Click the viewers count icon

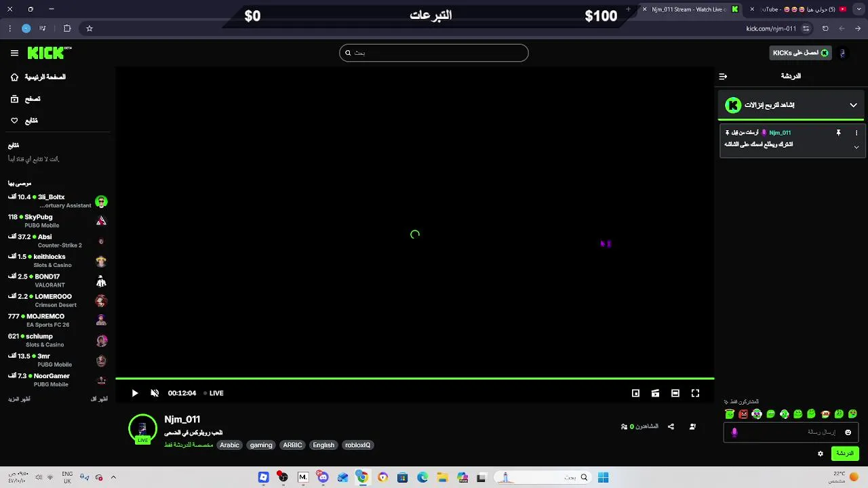pos(624,426)
